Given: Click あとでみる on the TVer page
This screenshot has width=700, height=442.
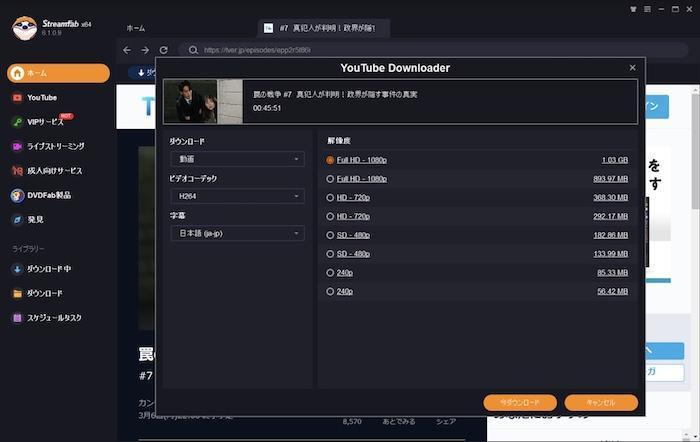Looking at the screenshot, I should 399,421.
